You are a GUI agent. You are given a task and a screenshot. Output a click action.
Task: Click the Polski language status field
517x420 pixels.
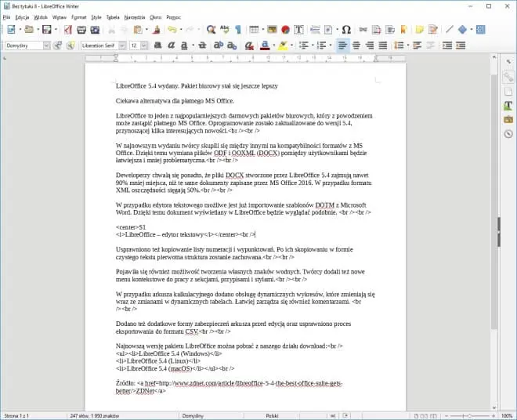coord(272,416)
